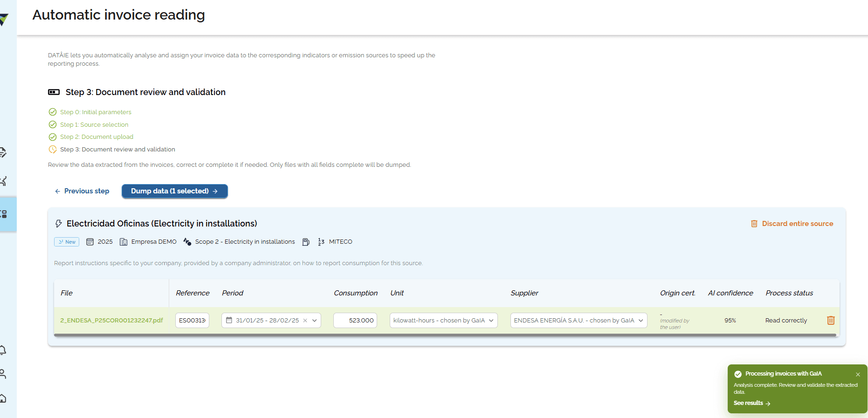Open the kilowatt-hours unit dropdown
The image size is (868, 418).
pyautogui.click(x=444, y=321)
